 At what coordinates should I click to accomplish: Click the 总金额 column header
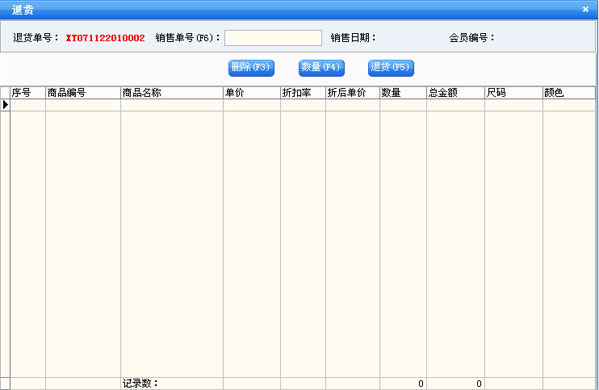coord(455,93)
